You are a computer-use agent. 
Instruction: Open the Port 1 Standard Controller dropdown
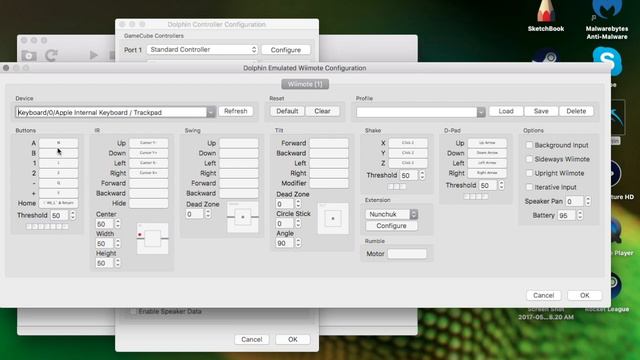point(202,50)
